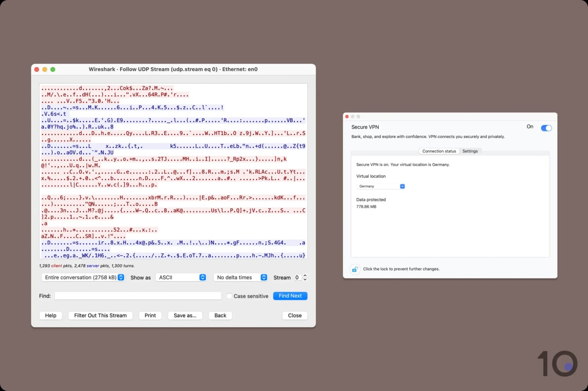
Task: Click the 778.86 MB data protected value
Action: (x=366, y=207)
